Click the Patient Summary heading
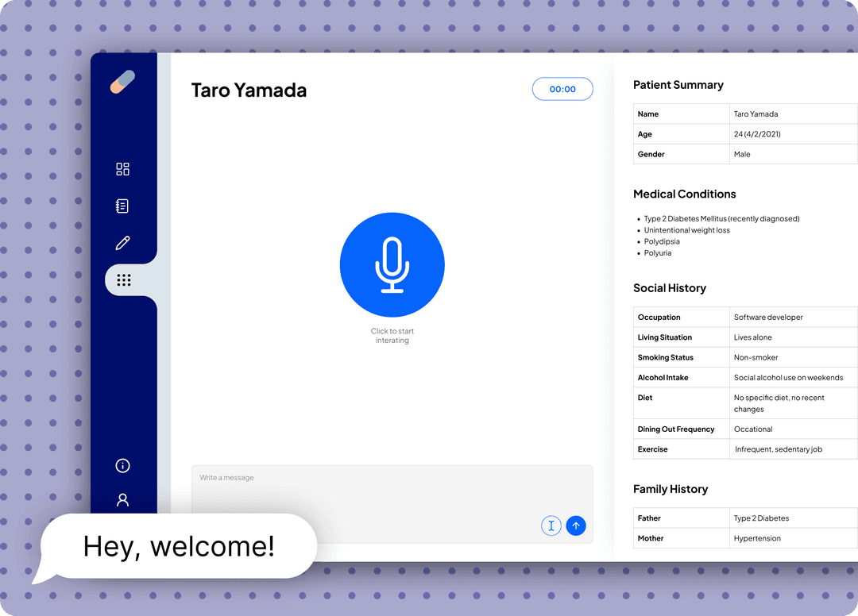The height and width of the screenshot is (616, 858). pyautogui.click(x=678, y=85)
